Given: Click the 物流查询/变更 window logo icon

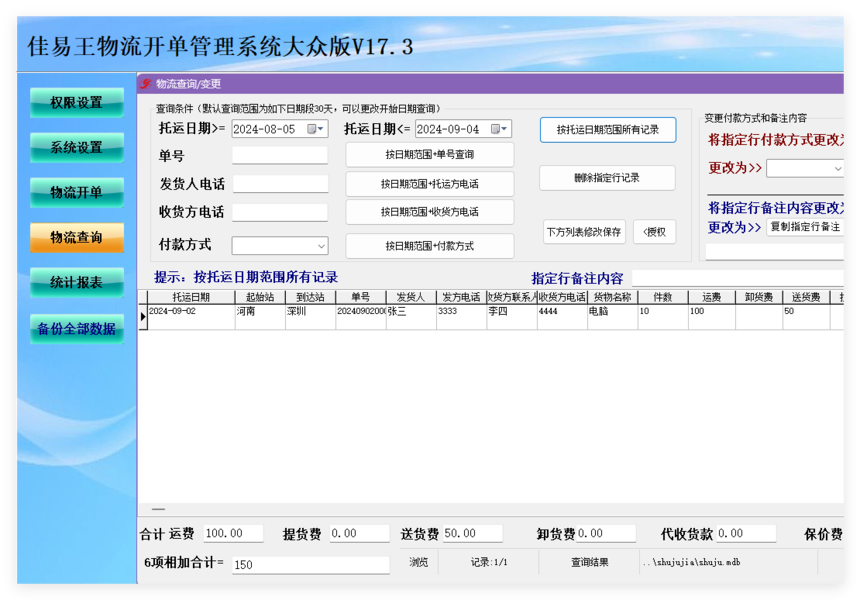Looking at the screenshot, I should [145, 84].
